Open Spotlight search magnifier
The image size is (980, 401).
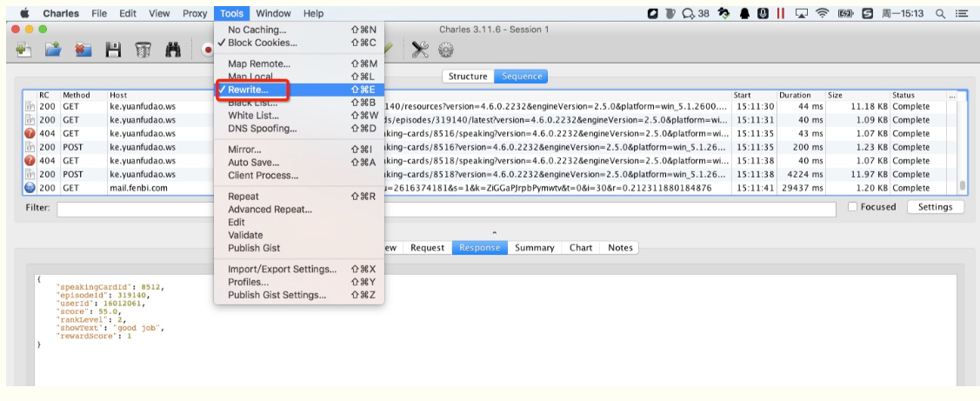point(940,13)
